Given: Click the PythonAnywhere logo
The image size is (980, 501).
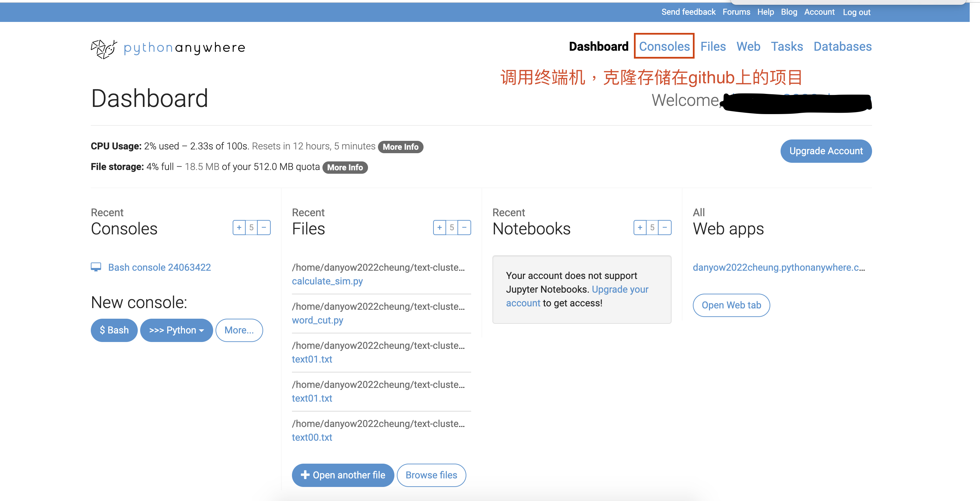Looking at the screenshot, I should [x=167, y=48].
